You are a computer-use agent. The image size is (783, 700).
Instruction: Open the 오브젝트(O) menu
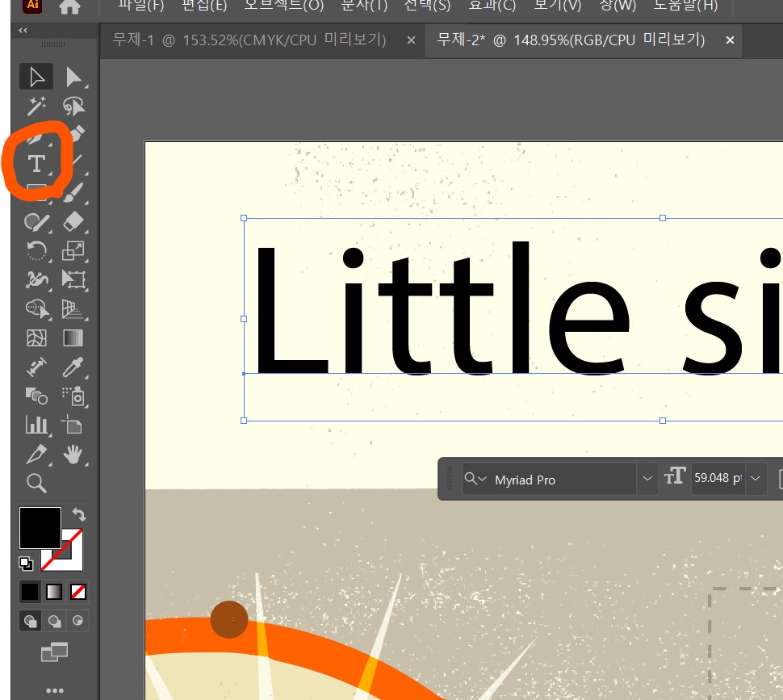click(x=283, y=6)
